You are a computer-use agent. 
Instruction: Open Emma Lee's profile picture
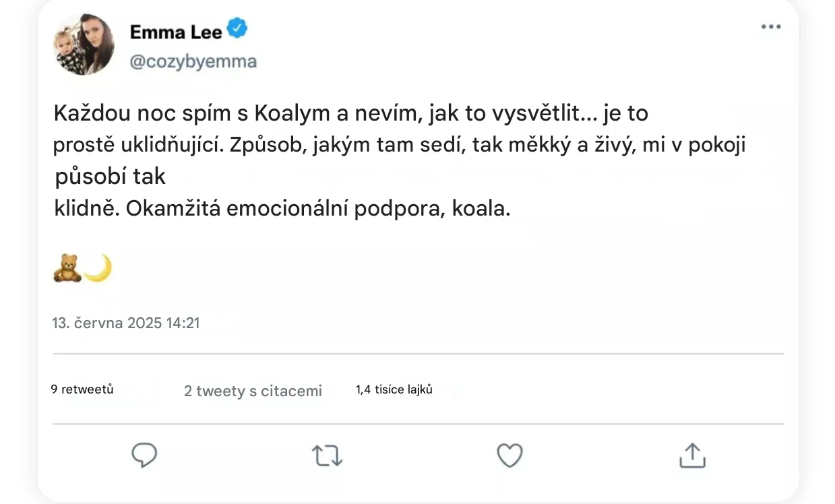(x=84, y=44)
